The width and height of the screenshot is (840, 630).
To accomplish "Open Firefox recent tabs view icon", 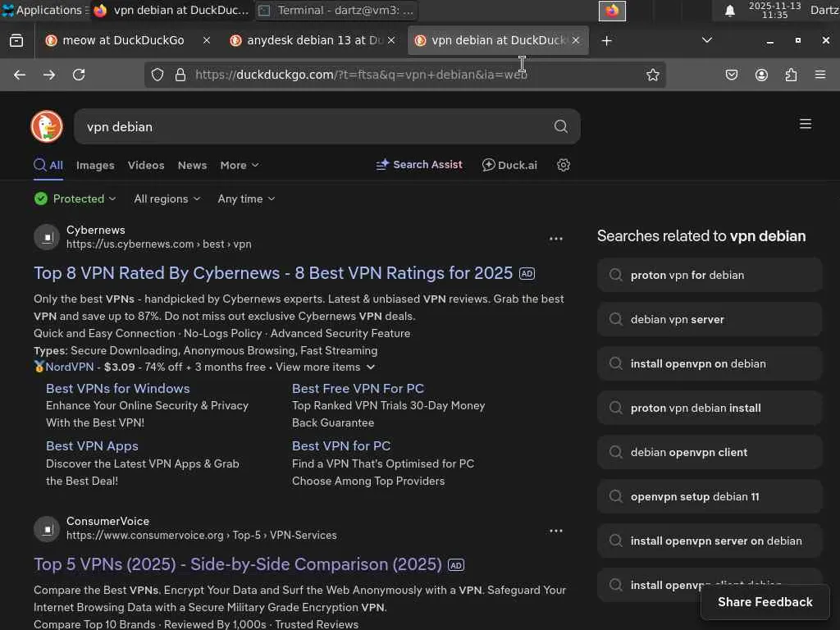I will click(x=16, y=41).
